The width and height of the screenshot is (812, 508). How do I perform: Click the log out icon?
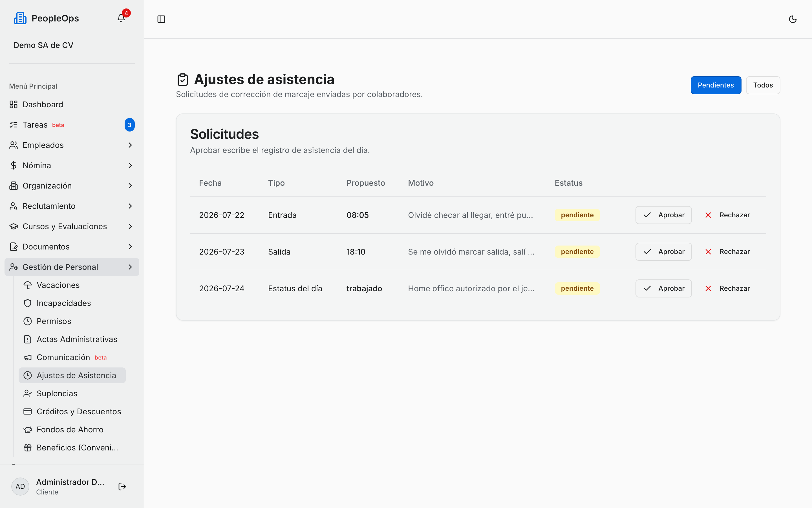click(x=122, y=487)
